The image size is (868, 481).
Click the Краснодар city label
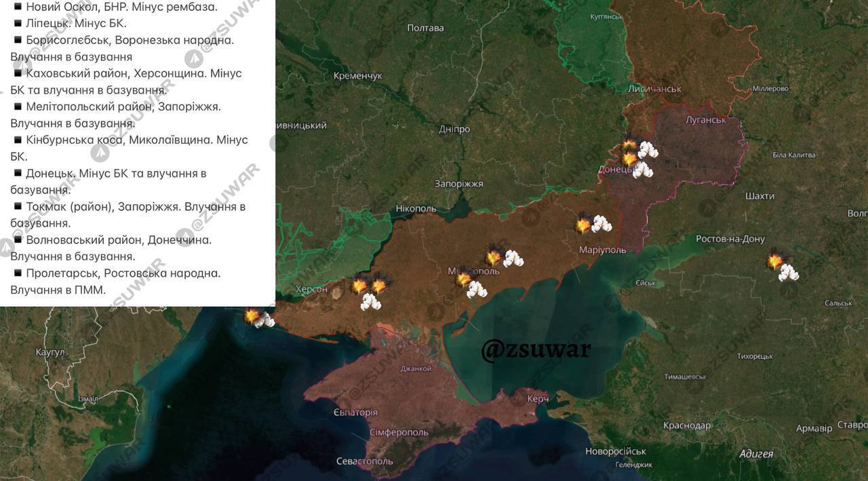[686, 426]
